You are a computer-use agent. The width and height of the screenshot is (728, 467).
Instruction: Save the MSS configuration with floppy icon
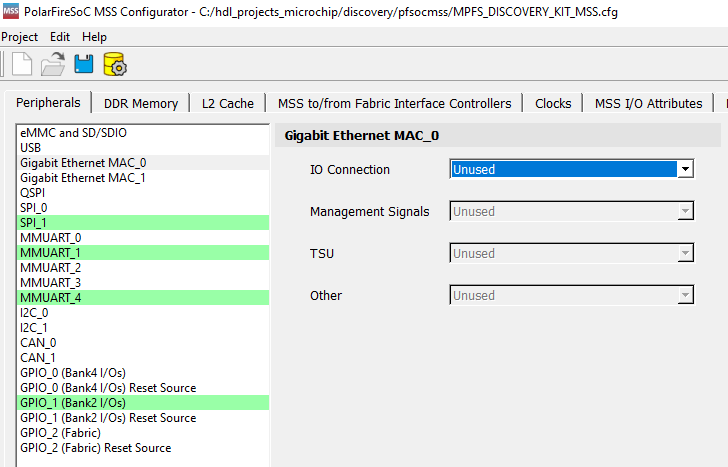pos(84,65)
